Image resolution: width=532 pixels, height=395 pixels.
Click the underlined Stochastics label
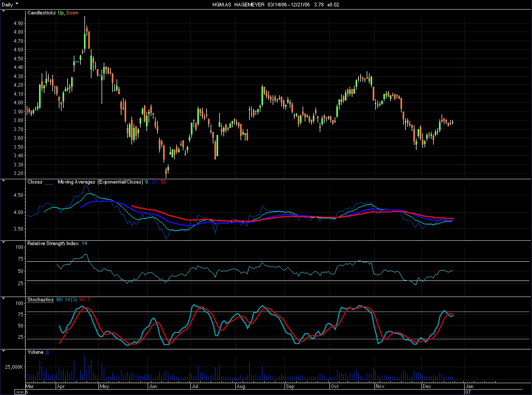(x=40, y=300)
